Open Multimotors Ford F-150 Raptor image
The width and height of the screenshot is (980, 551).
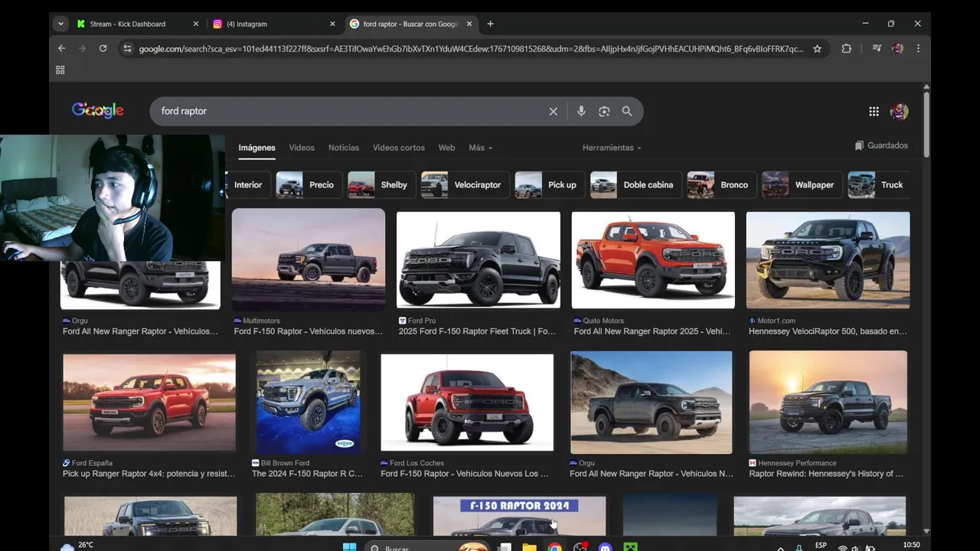[309, 259]
